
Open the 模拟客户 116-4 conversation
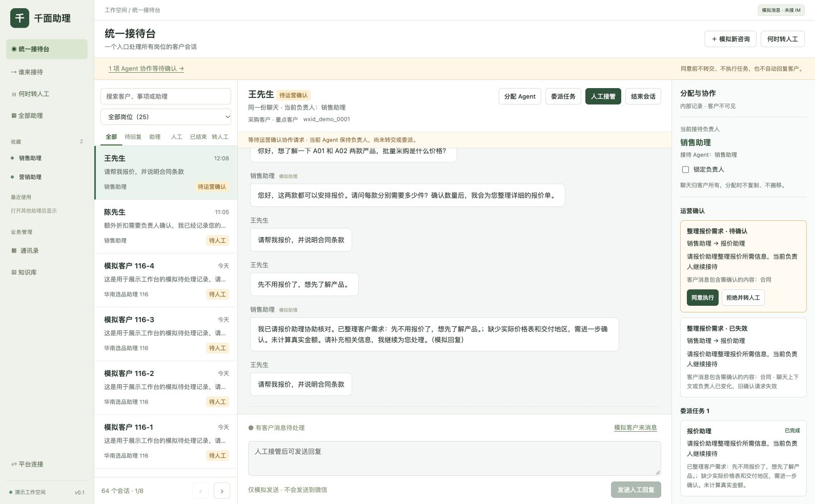point(166,280)
